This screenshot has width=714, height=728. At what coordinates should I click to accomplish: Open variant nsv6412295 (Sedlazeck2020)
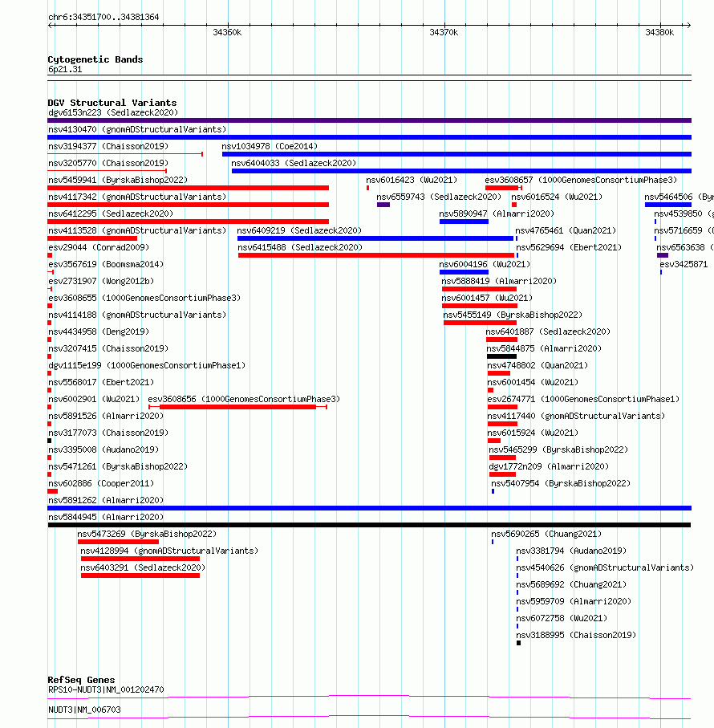click(x=111, y=214)
